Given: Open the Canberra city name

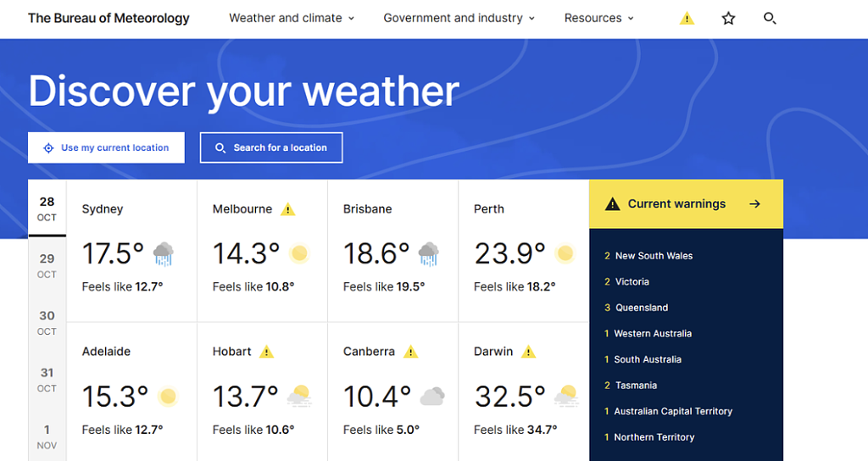Looking at the screenshot, I should pos(370,352).
